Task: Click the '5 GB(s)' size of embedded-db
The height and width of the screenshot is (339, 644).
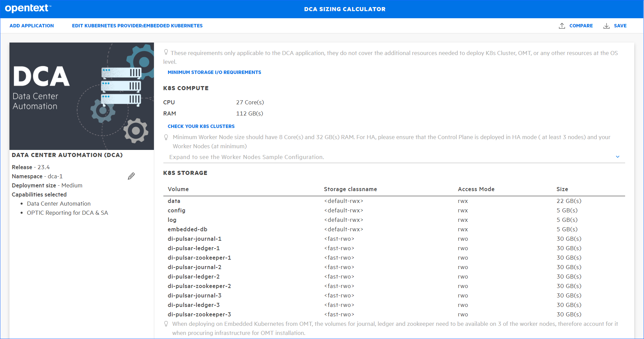Action: 567,229
